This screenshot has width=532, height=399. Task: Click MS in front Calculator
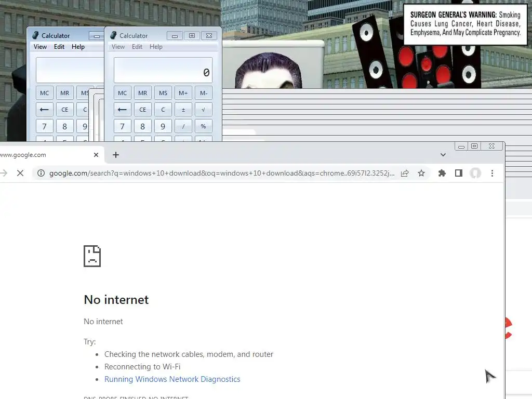(163, 93)
